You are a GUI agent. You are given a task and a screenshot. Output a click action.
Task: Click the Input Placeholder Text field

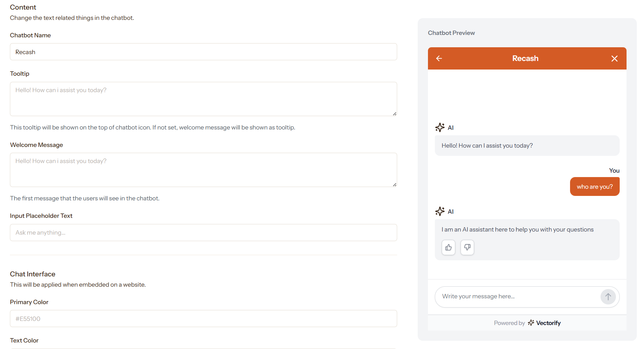[203, 233]
